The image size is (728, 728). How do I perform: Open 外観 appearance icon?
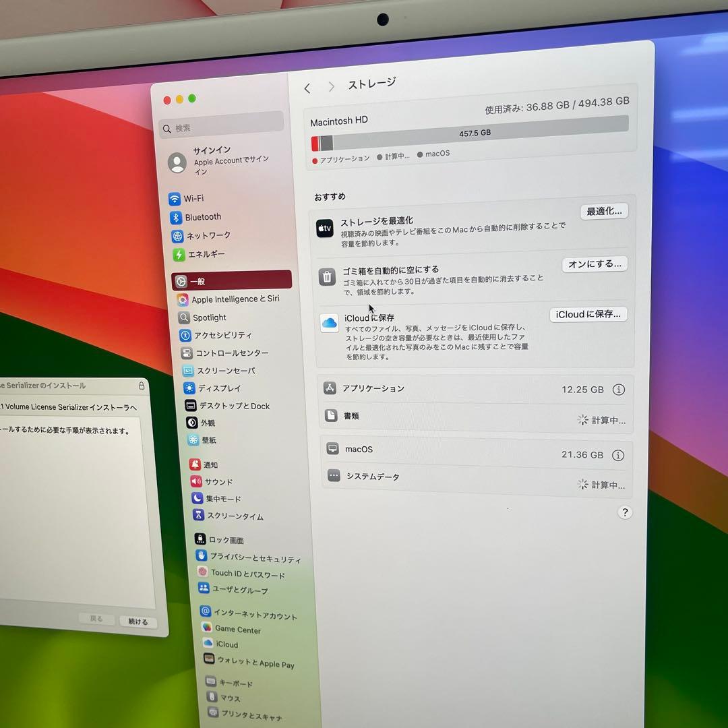[x=192, y=423]
